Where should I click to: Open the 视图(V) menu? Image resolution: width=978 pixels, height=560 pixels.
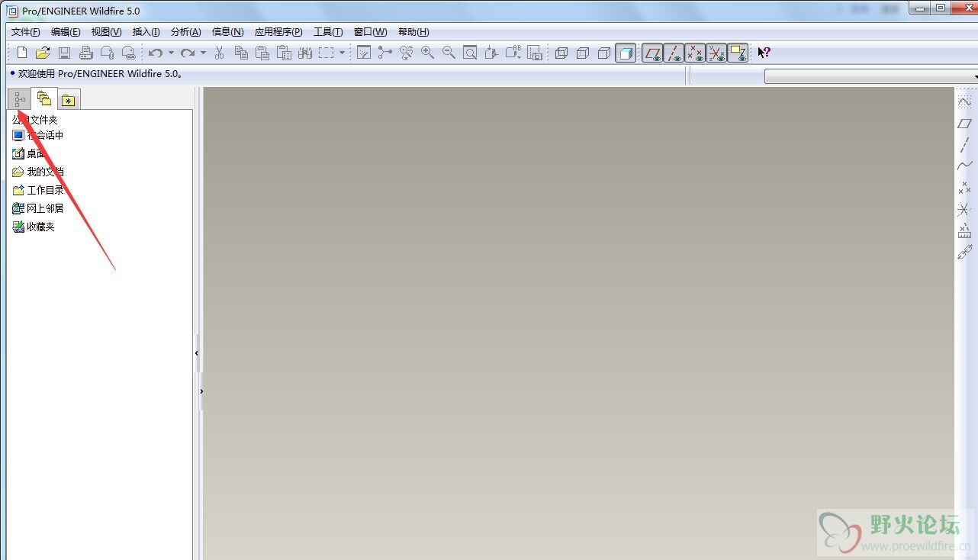coord(106,32)
